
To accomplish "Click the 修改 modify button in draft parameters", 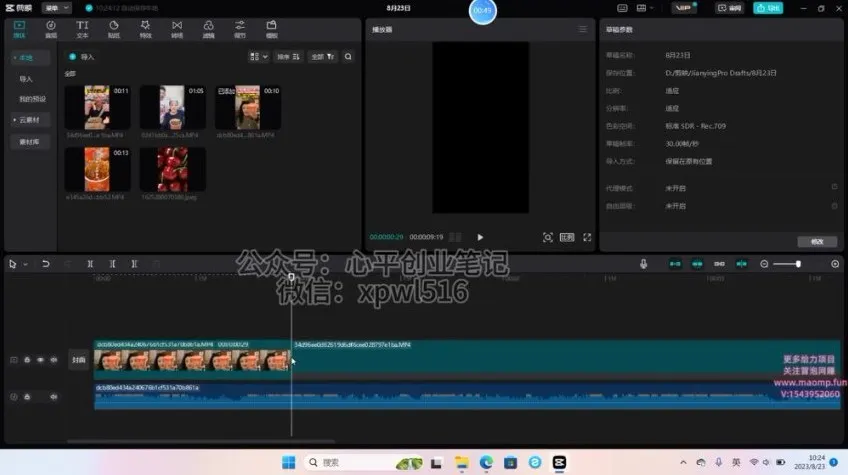I will [816, 241].
